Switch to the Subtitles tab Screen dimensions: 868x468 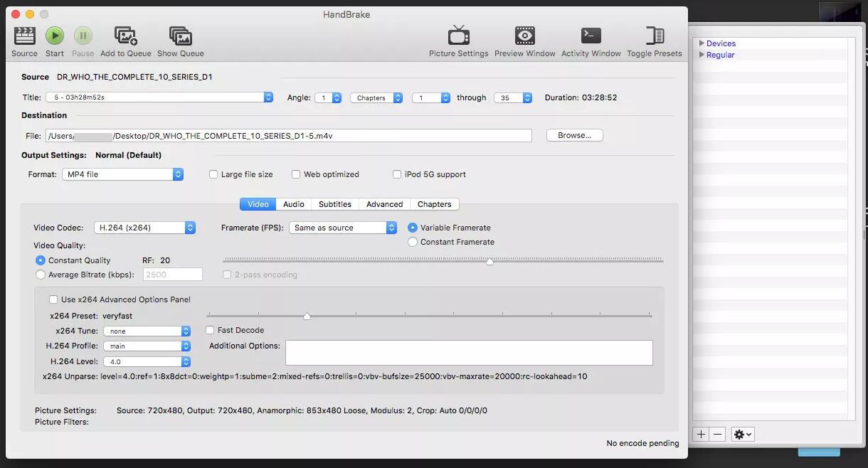(x=334, y=204)
